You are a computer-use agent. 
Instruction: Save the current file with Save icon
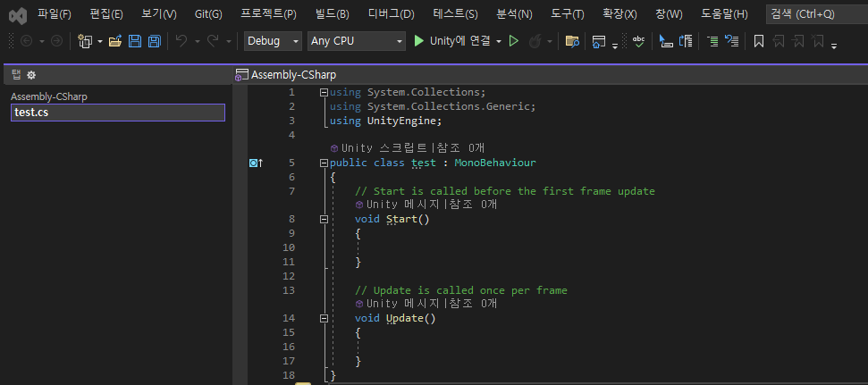point(134,41)
